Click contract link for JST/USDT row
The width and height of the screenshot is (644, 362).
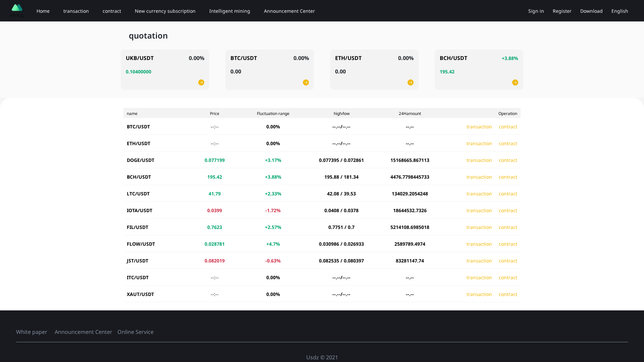(508, 261)
